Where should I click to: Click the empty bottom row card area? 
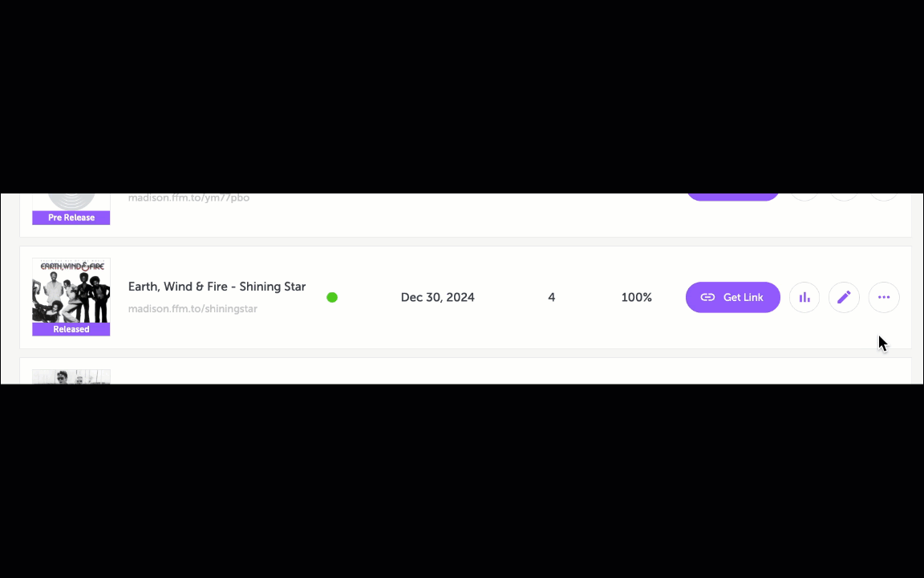pos(465,372)
